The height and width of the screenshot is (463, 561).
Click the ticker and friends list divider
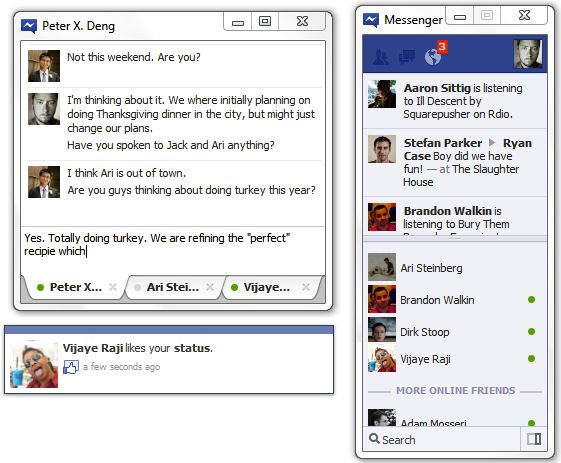(455, 239)
